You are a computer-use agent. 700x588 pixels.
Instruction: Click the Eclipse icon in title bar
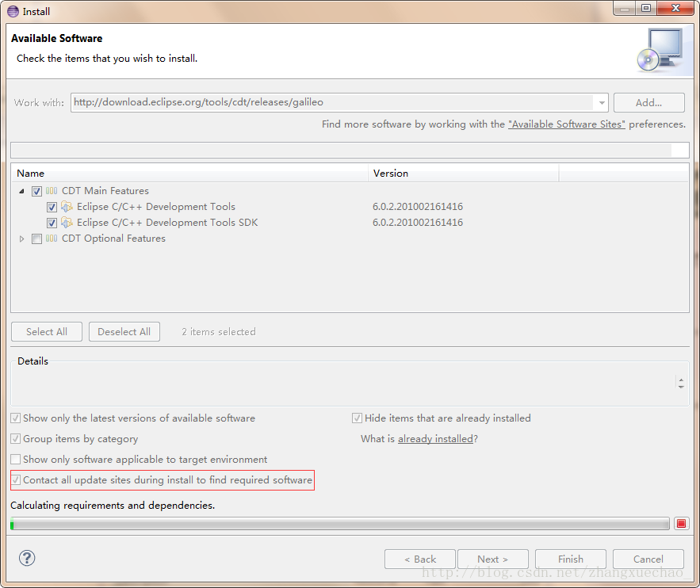tap(13, 11)
